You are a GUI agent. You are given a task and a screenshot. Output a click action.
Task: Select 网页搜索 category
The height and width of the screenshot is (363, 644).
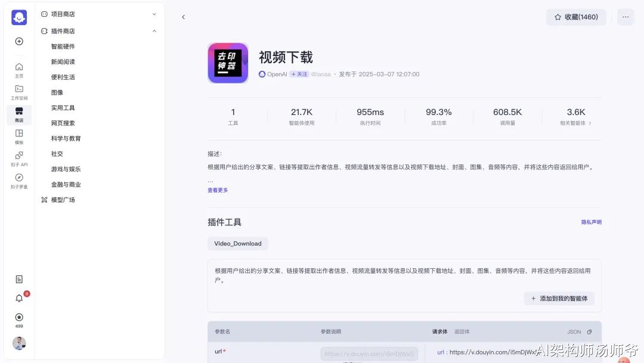tap(63, 123)
